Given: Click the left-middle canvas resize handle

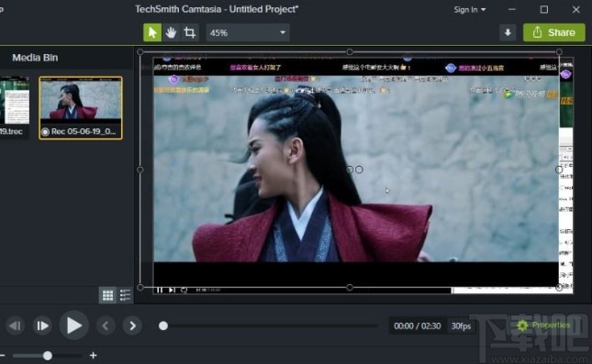Looking at the screenshot, I should (140, 170).
